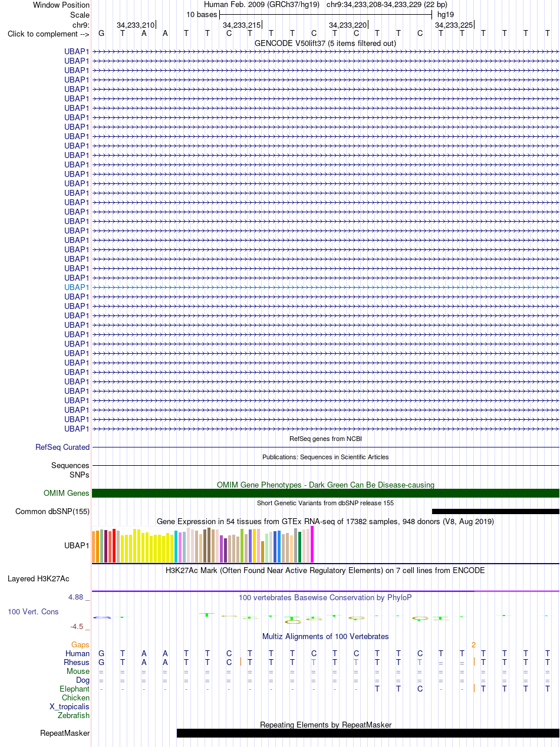The image size is (560, 747).
Task: Click 'Repeating Elements by RepeatMasker' title
Action: pos(325,725)
